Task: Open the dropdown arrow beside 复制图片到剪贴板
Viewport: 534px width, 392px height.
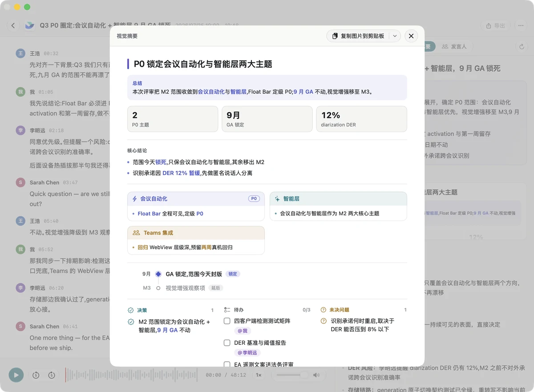Action: [395, 36]
